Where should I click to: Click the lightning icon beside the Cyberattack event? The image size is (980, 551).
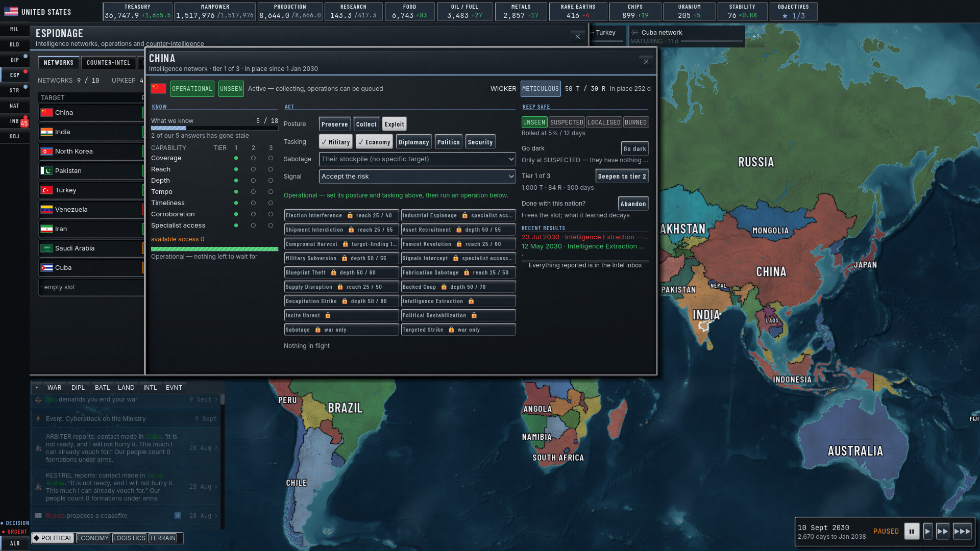tap(38, 418)
